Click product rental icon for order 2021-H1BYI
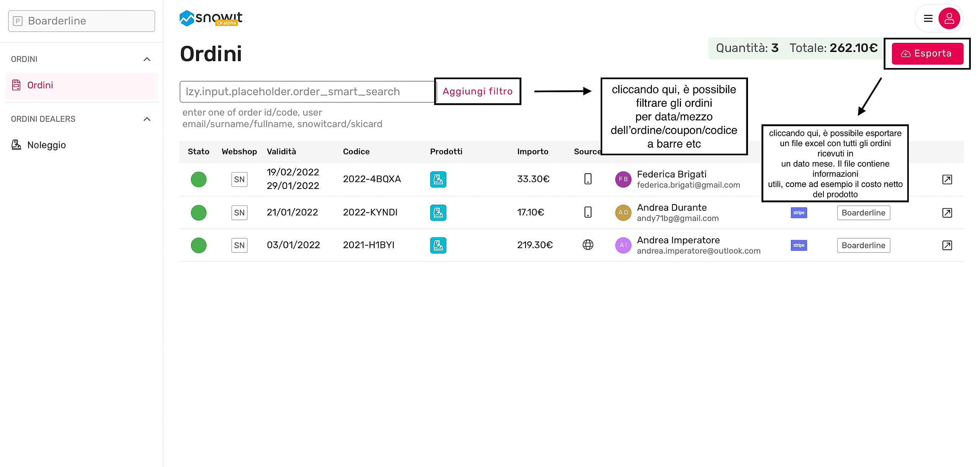The image size is (980, 467). coord(438,245)
